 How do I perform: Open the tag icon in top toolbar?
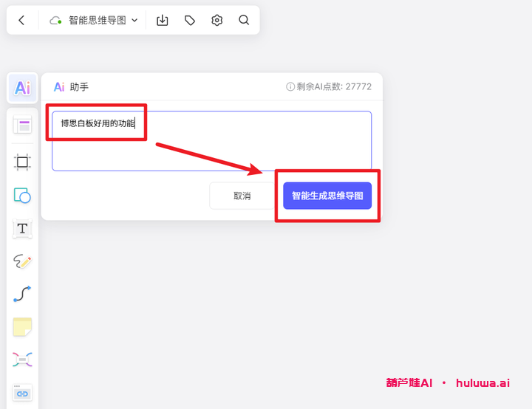(190, 21)
